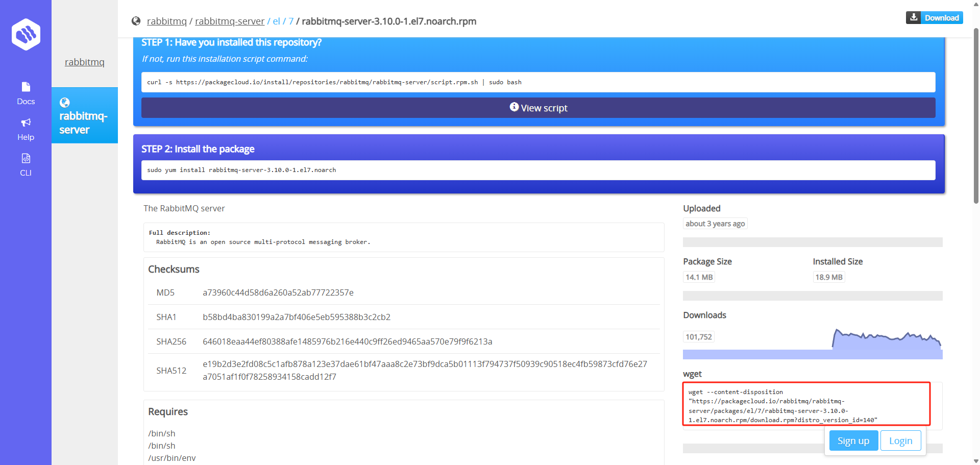Open the rabbitmq link in the breadcrumb

pyautogui.click(x=167, y=21)
